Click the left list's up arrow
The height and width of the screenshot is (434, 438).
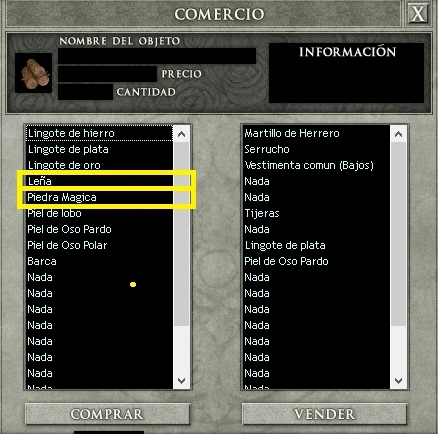tap(181, 134)
